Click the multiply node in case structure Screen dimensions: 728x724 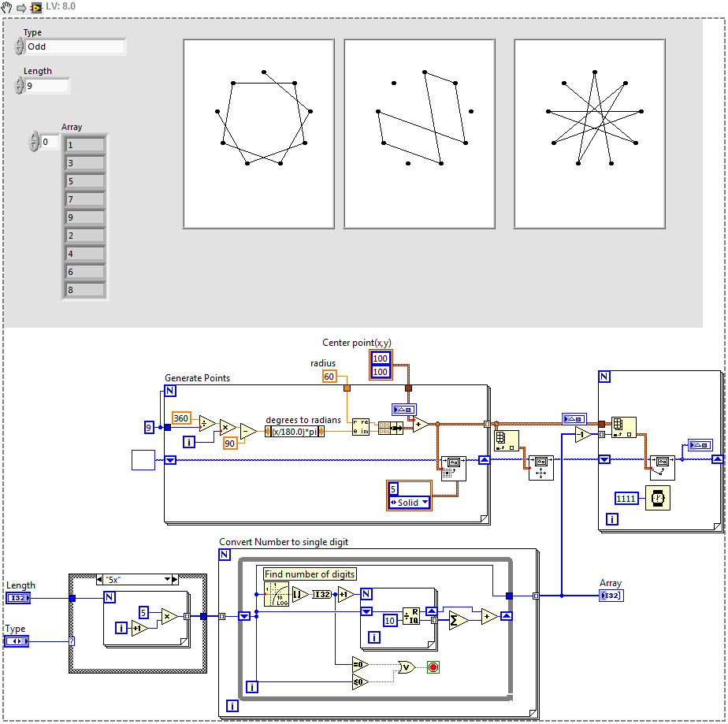click(x=169, y=617)
